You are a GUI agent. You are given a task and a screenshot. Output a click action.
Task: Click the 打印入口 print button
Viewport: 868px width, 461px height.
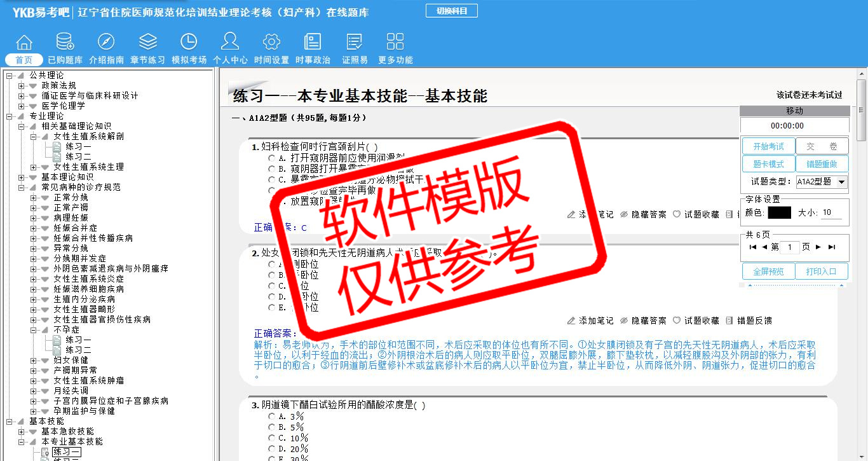click(x=822, y=272)
